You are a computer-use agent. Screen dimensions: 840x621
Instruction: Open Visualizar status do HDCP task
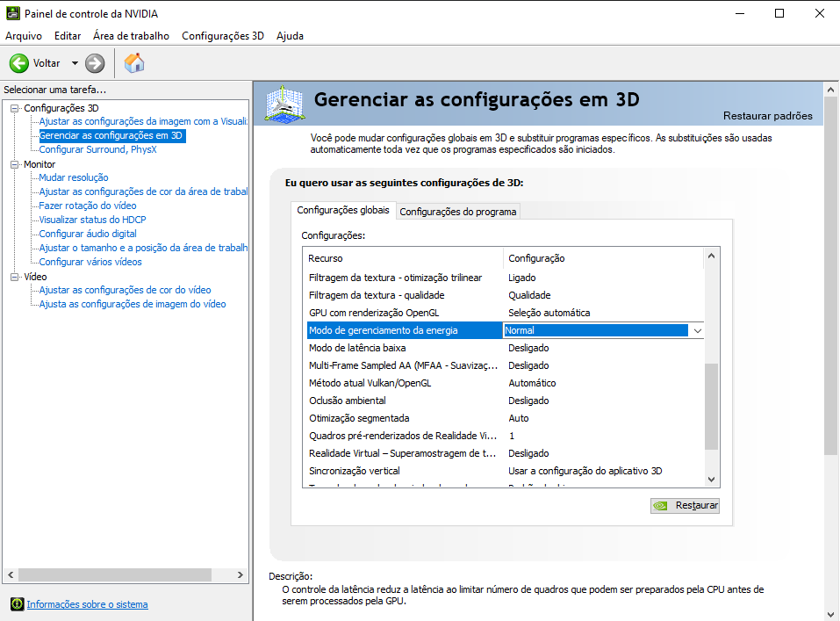tap(92, 220)
